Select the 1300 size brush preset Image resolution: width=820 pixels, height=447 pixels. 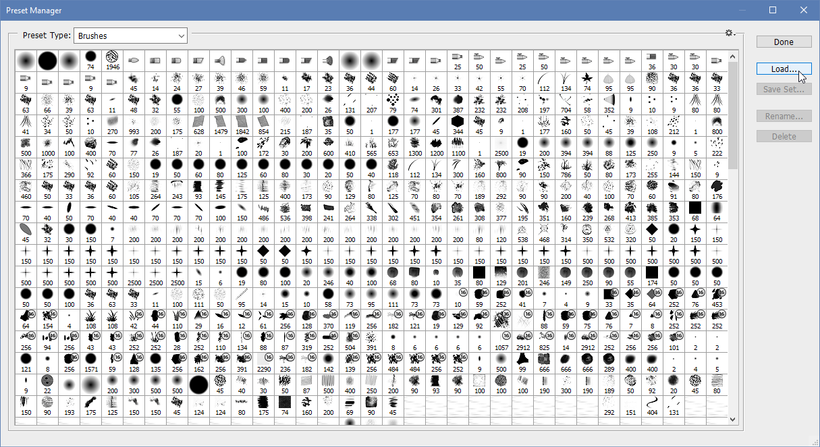[415, 147]
